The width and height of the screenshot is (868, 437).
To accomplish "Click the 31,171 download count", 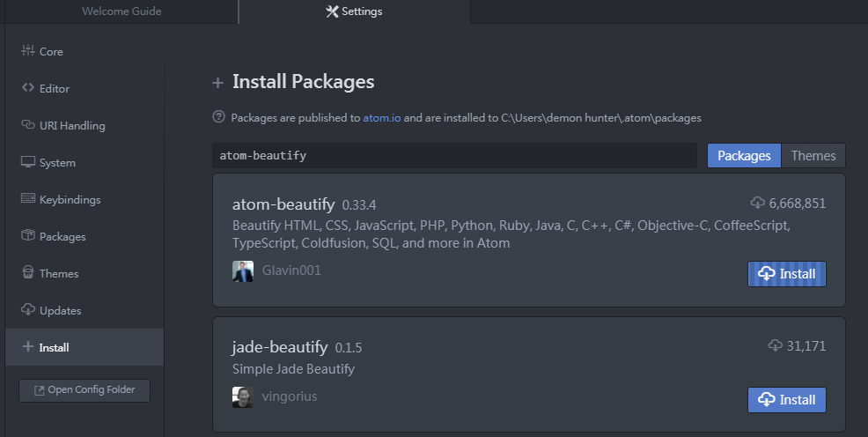I will 806,346.
